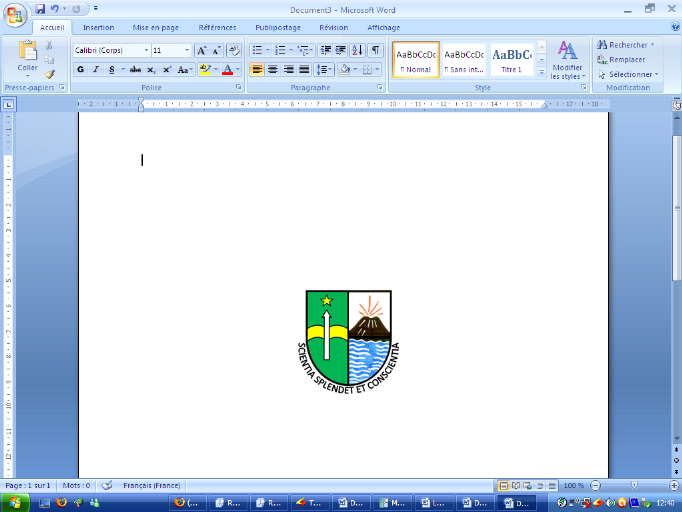Click the Remplacer button
This screenshot has width=682, height=512.
pos(626,59)
